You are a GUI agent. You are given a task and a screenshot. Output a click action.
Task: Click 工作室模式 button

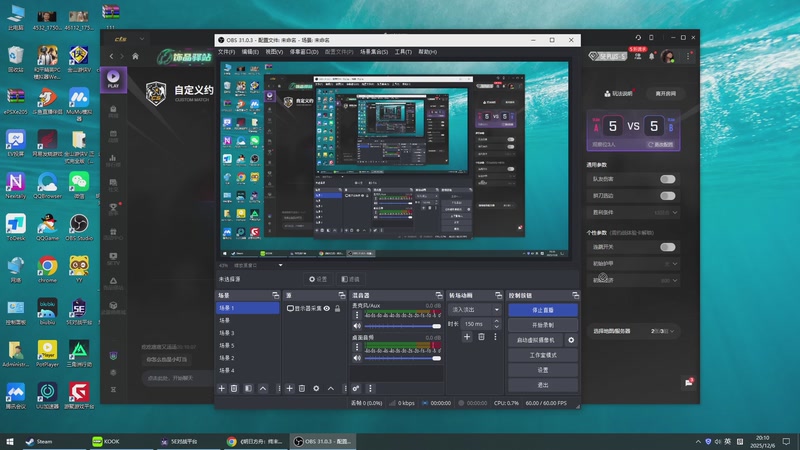pos(543,355)
